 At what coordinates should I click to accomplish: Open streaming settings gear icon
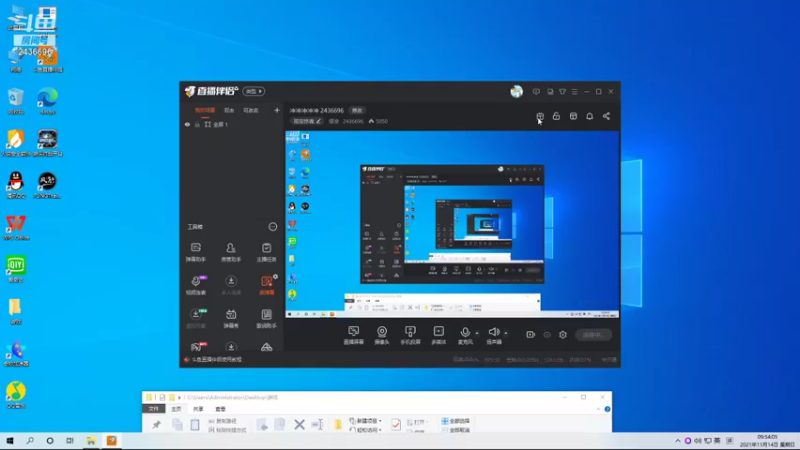coord(563,335)
